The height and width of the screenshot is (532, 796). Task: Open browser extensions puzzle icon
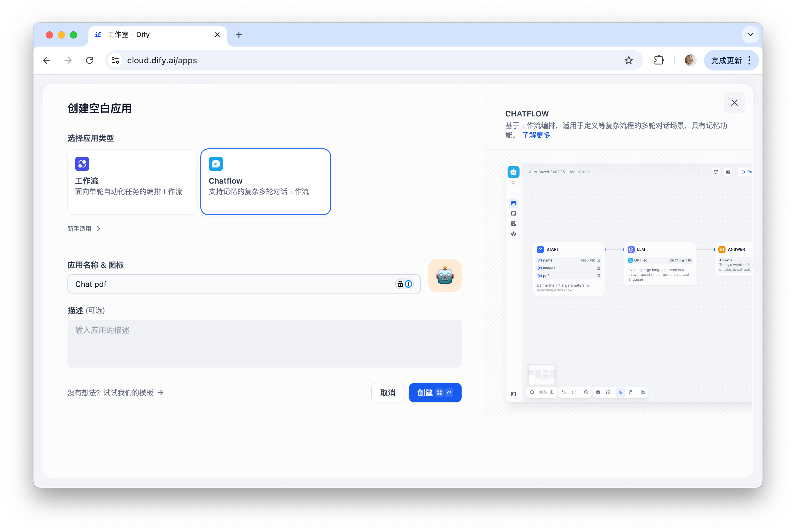659,60
